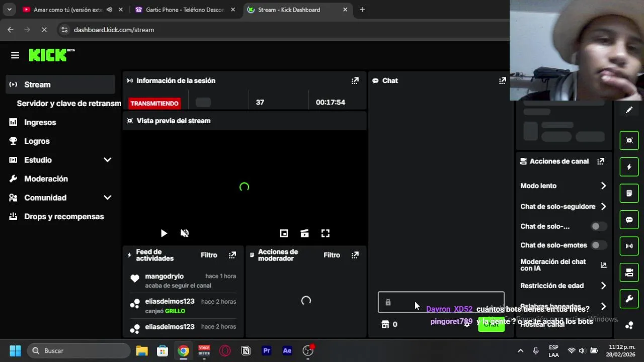Toggle Chat de solo-emotes switch
The image size is (644, 362).
[599, 245]
